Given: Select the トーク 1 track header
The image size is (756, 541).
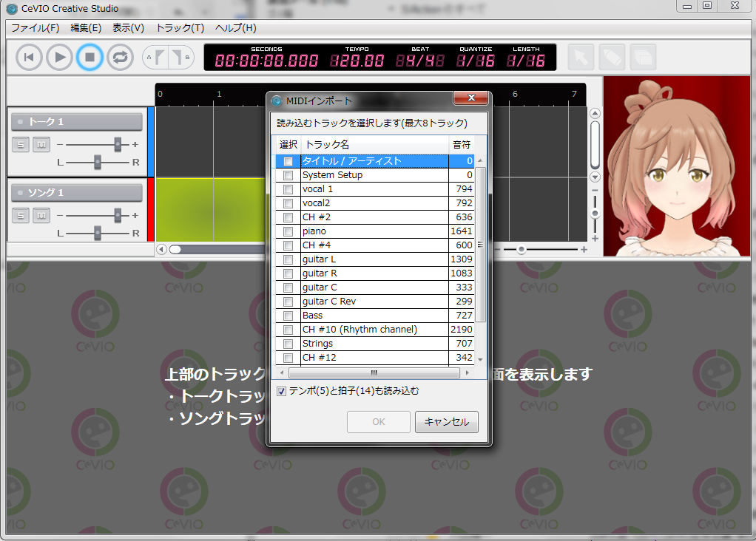Looking at the screenshot, I should click(x=77, y=121).
